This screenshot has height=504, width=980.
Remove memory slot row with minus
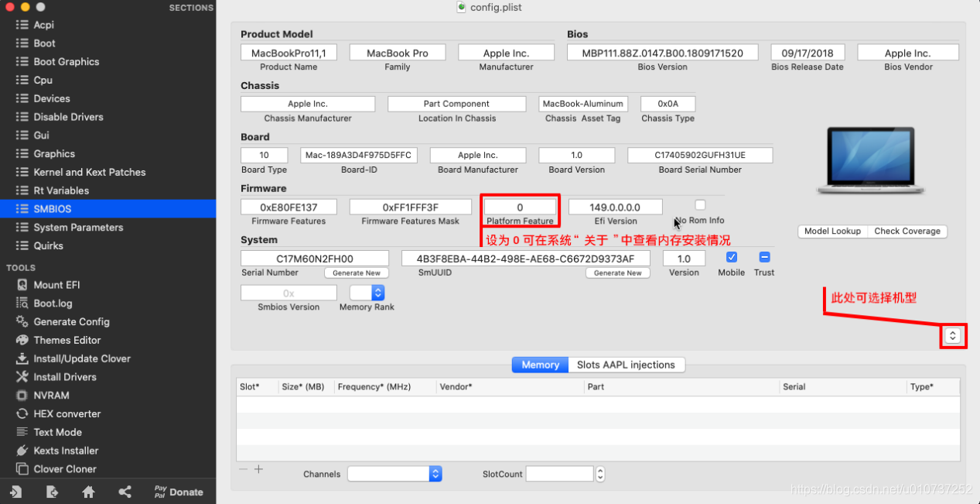pos(244,469)
